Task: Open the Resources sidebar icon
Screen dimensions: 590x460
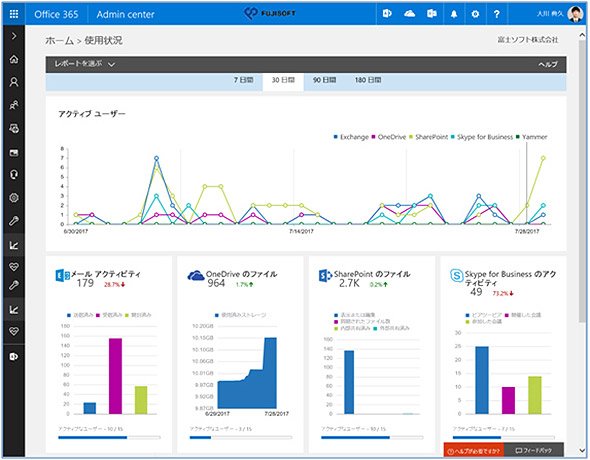Action: [14, 129]
